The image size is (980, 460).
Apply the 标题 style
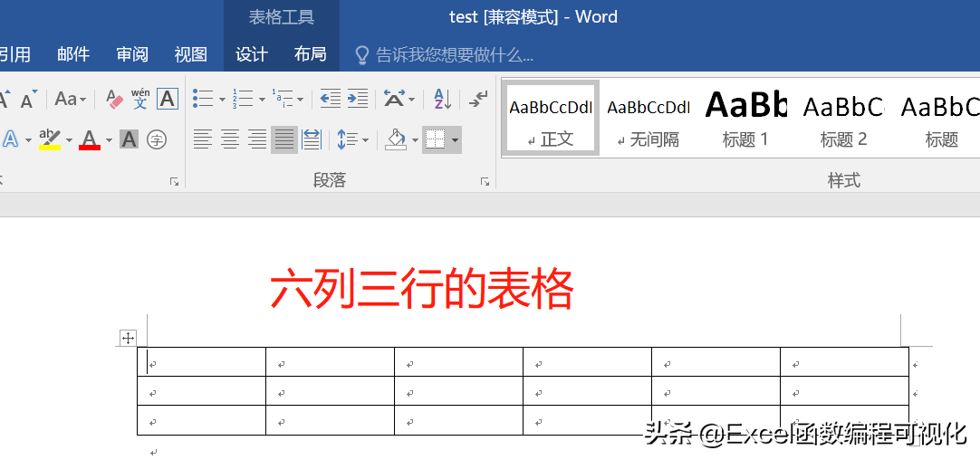coord(940,118)
